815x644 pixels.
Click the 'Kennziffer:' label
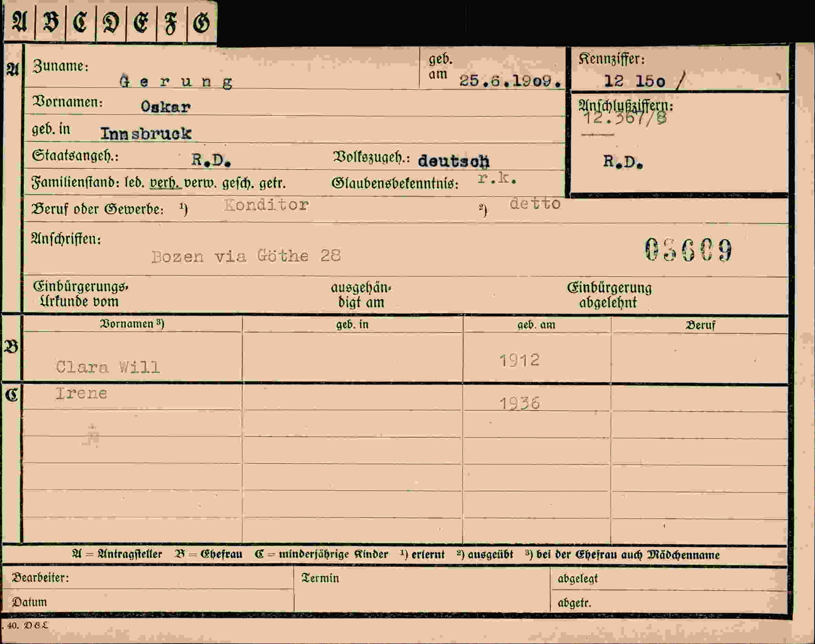click(612, 59)
